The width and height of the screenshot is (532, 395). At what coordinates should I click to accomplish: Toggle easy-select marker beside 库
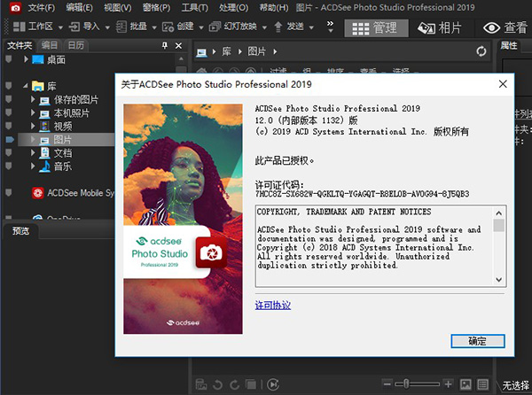[9, 86]
